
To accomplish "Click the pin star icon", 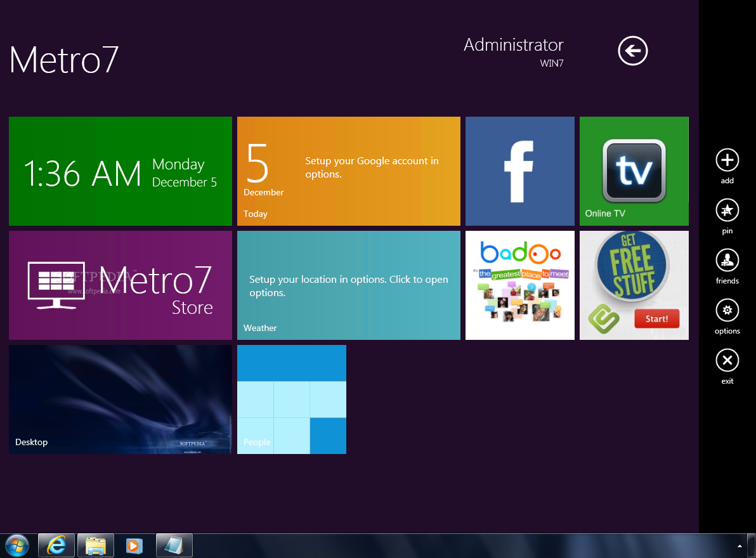I will tap(727, 210).
